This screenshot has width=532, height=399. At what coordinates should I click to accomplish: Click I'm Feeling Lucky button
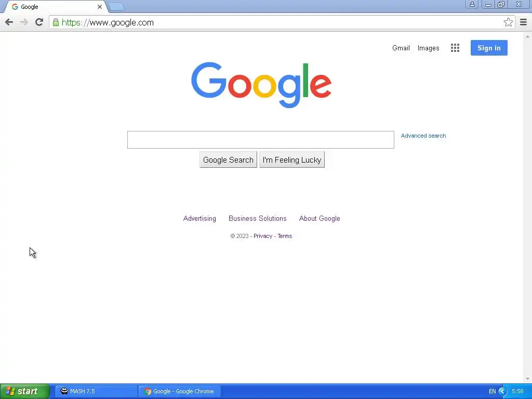pyautogui.click(x=292, y=160)
